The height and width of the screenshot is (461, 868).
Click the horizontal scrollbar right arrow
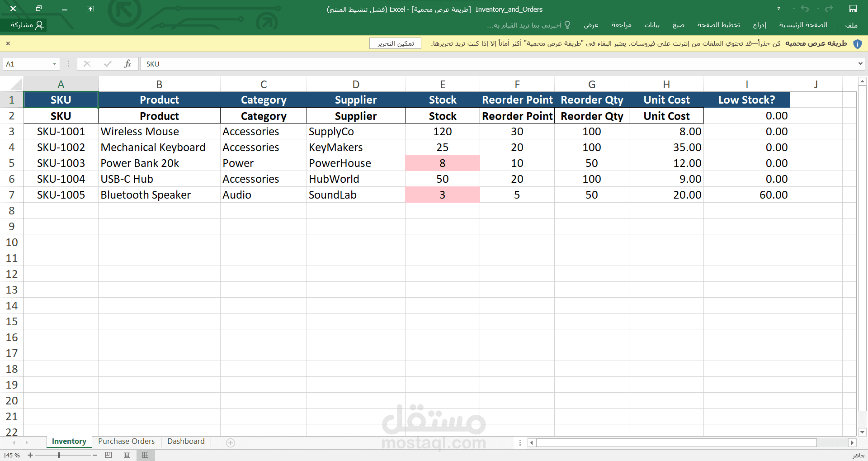(x=852, y=442)
